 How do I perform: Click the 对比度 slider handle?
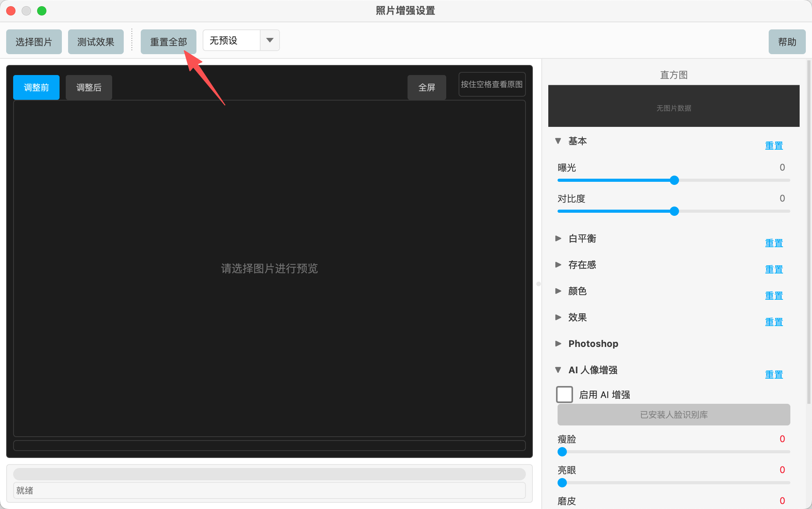point(674,211)
